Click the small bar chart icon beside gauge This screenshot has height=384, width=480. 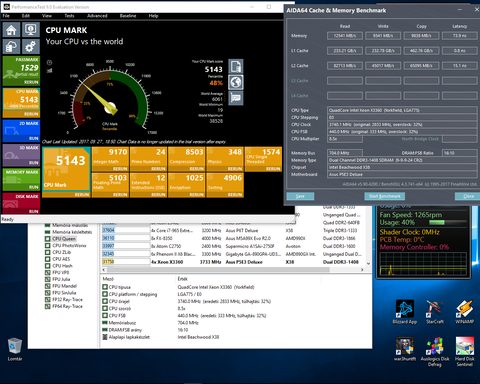(49, 70)
